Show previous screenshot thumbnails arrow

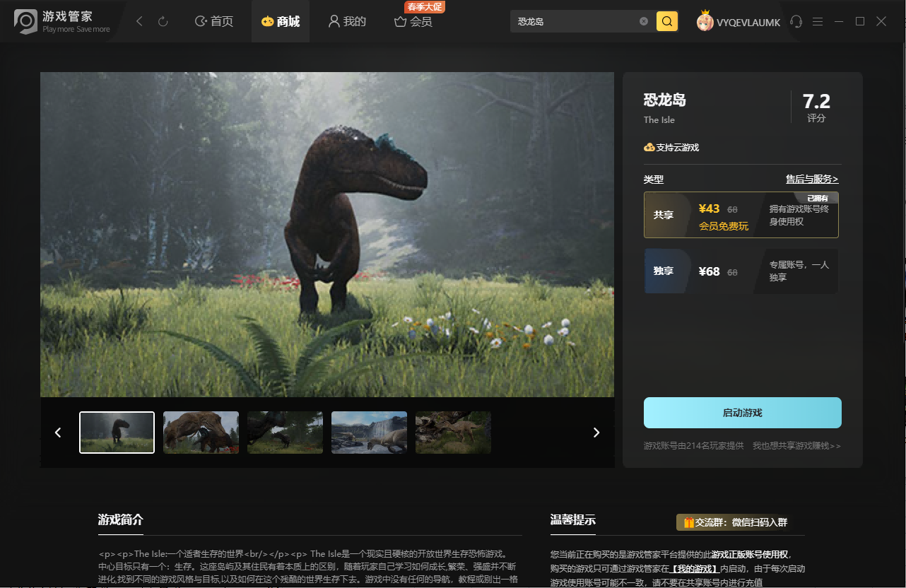(58, 433)
